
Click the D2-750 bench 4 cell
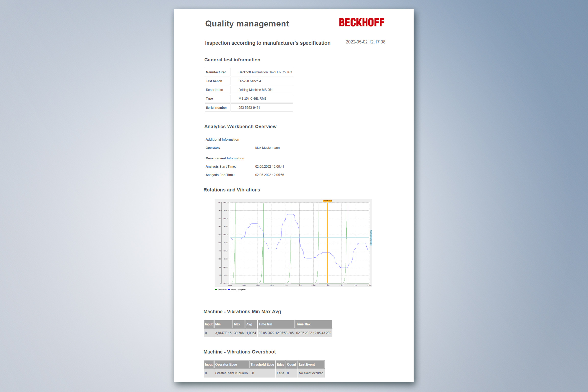(x=249, y=81)
